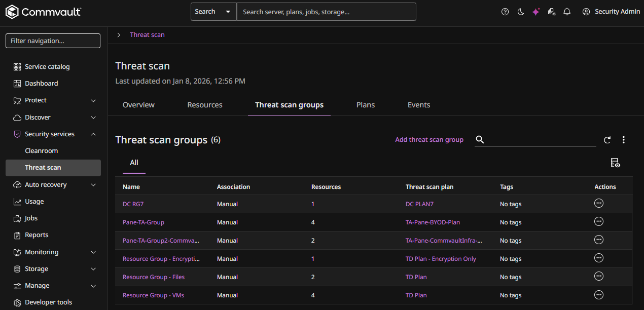
Task: Open the column view settings icon above the table
Action: tap(615, 163)
